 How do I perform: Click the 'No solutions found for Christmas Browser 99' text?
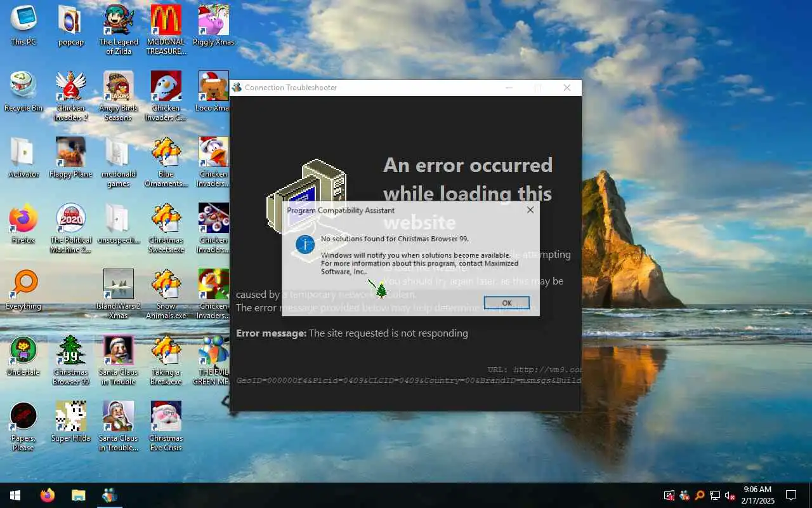395,239
